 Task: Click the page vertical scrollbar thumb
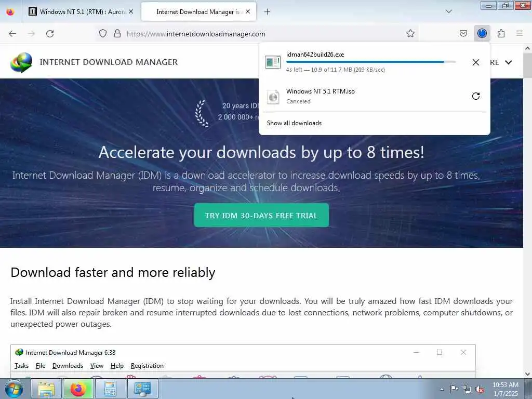(x=527, y=65)
